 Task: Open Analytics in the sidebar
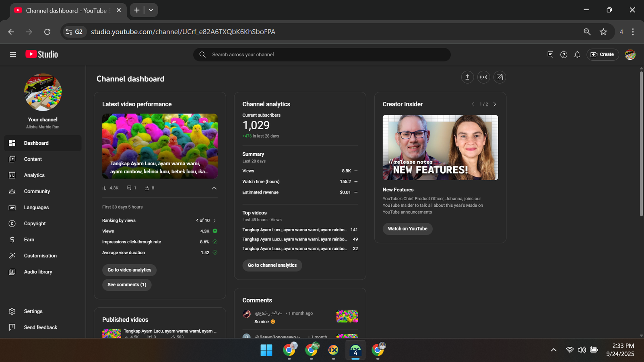34,175
